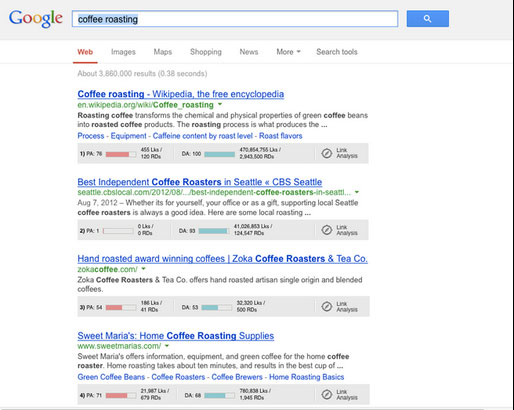Click the zokacoffee.com green URL text
Screen dimensions: 514x410
tap(107, 269)
